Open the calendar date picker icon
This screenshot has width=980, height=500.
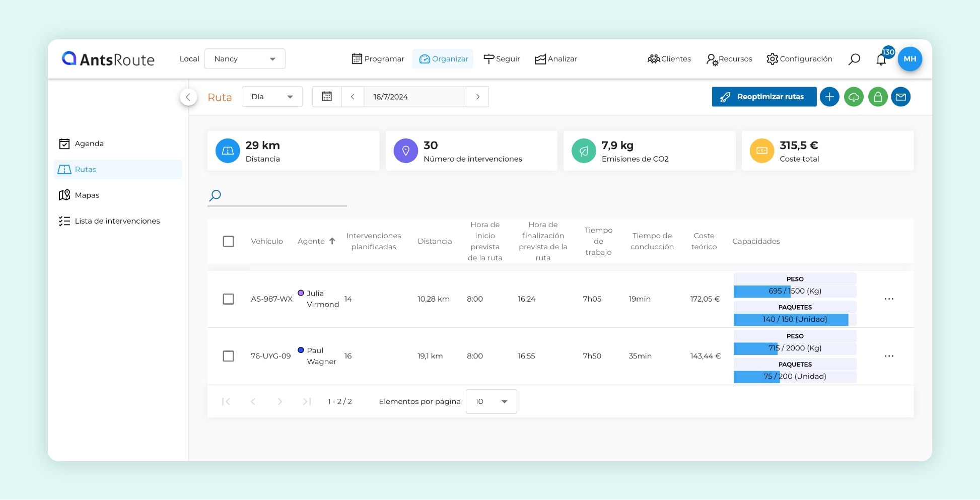327,97
